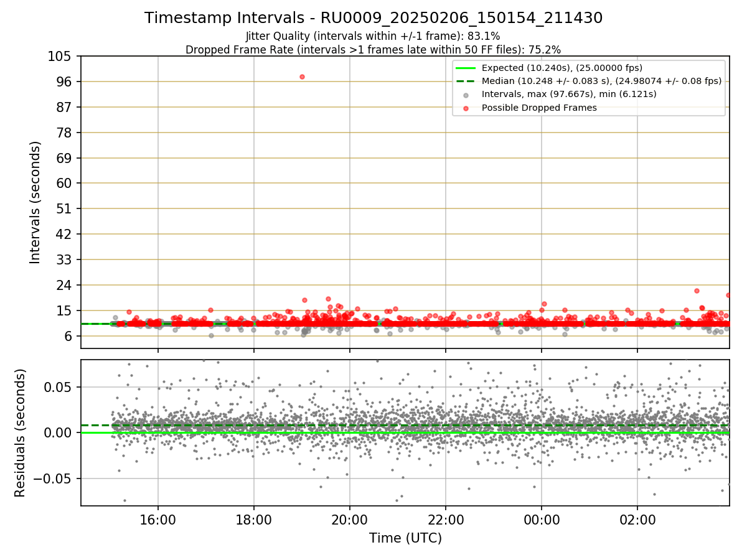Image resolution: width=747 pixels, height=560 pixels.
Task: Click the red point near 22 seconds after 02:00
Action: point(697,291)
